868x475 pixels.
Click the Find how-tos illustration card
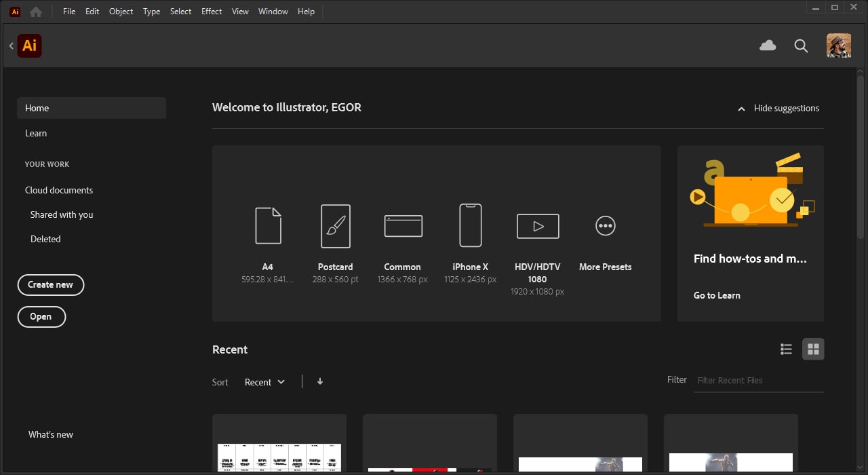(751, 233)
